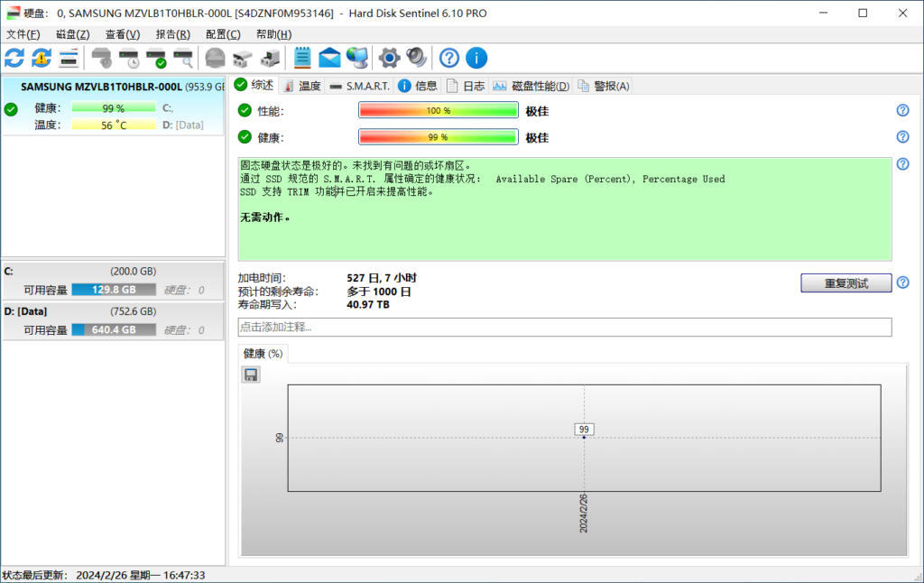Screen dimensions: 924x583
Task: Open the 报告(R) menu
Action: (172, 34)
